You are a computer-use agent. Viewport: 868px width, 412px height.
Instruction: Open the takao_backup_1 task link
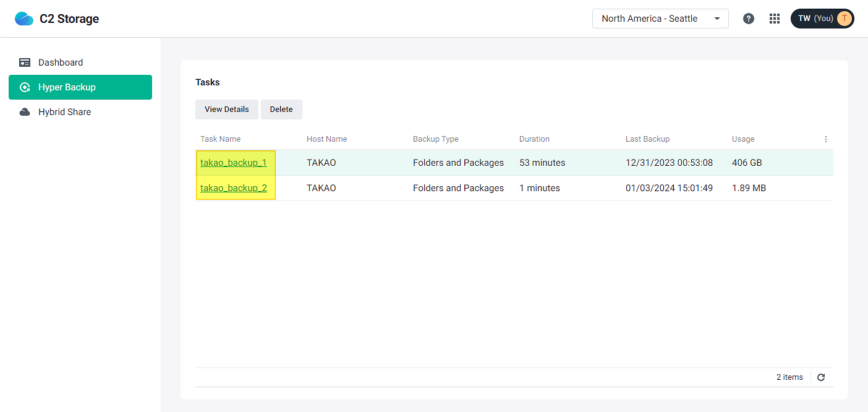(233, 162)
